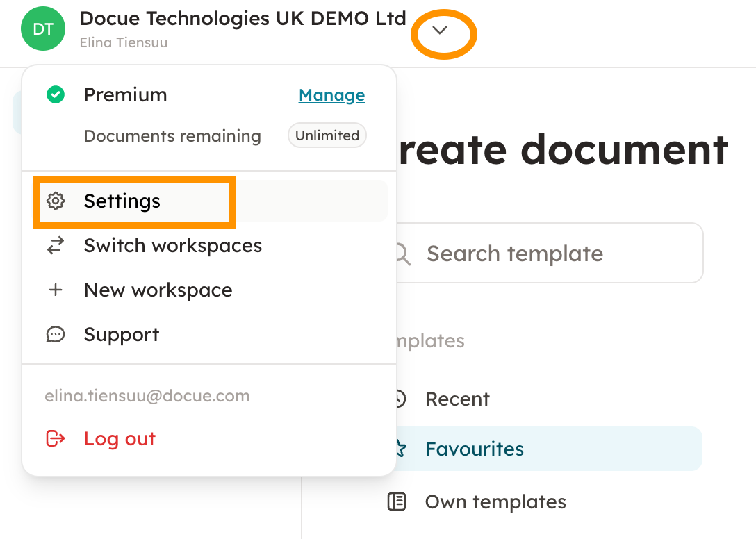The image size is (756, 539).
Task: Select Switch workspaces menu entry
Action: pos(173,246)
